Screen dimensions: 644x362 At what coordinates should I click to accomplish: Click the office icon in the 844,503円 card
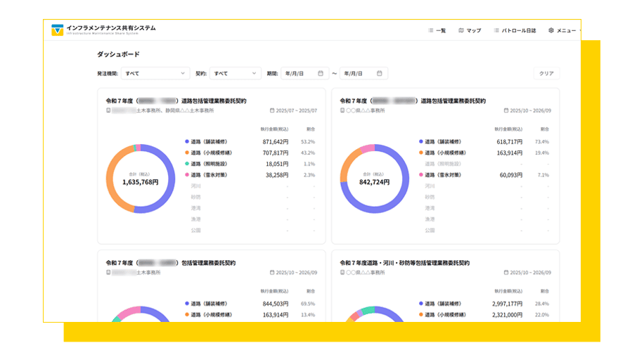[108, 273]
